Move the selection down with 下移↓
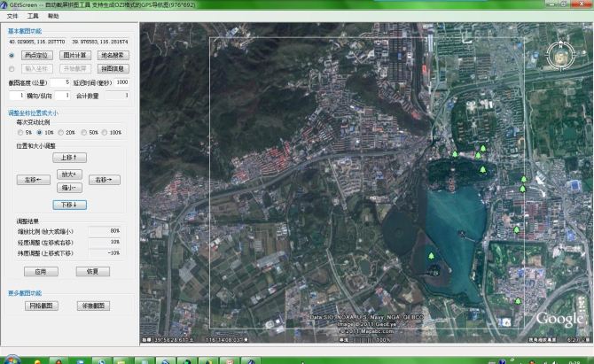Viewport: 594px width, 364px height. [69, 205]
